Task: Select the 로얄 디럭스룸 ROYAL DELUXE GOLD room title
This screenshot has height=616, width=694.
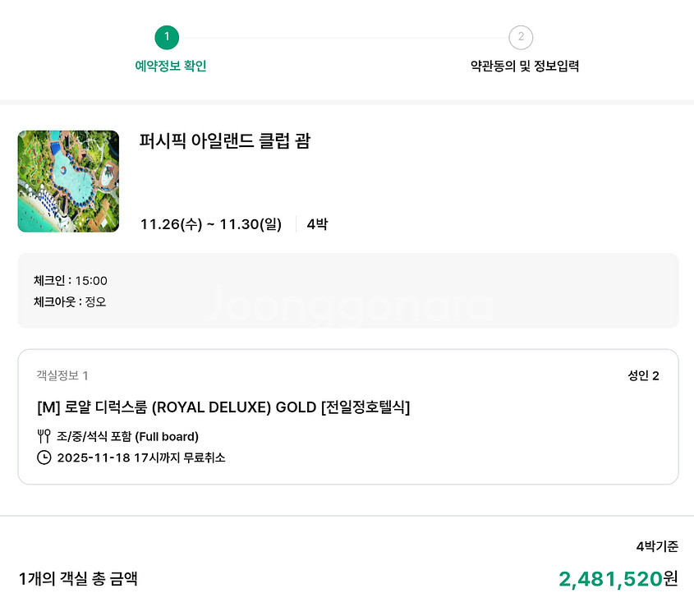Action: coord(223,407)
